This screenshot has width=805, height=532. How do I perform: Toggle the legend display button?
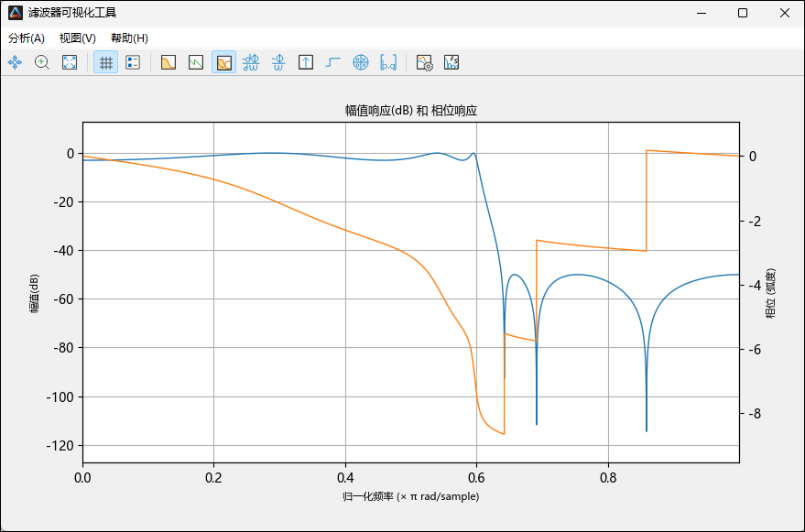point(133,62)
